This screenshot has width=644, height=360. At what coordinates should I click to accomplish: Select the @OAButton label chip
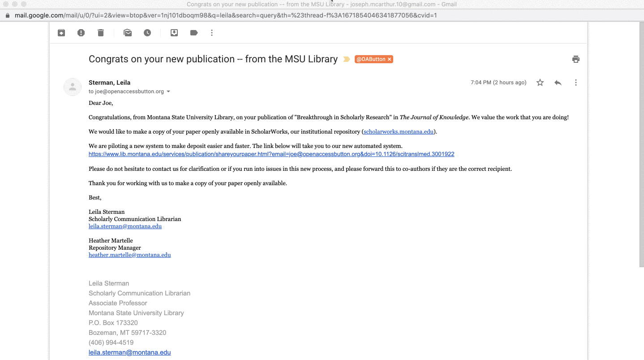tap(371, 59)
